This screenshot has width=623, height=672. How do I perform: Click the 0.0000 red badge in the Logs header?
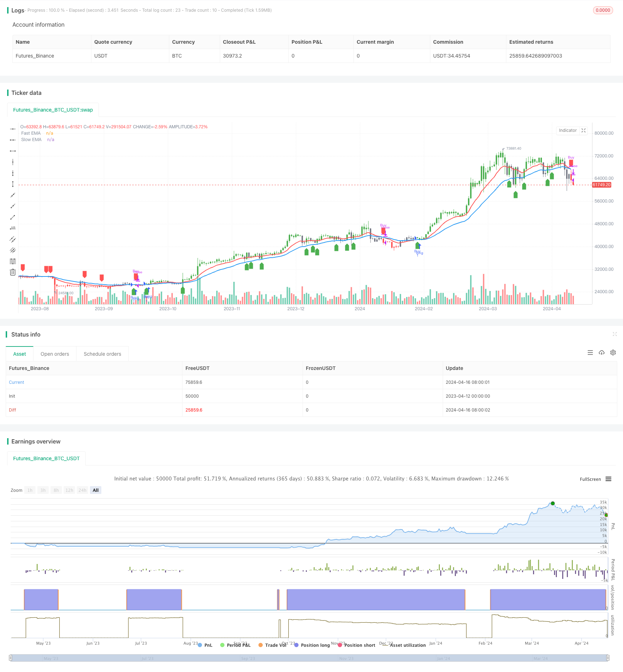pos(603,10)
